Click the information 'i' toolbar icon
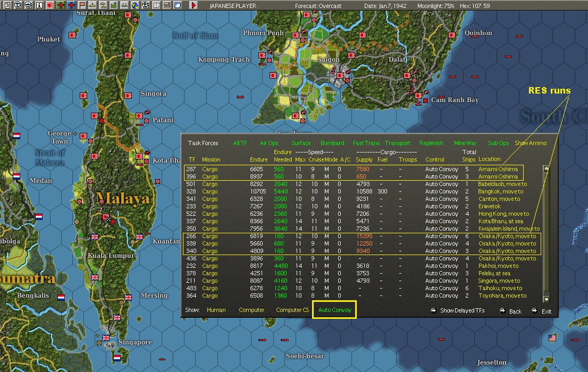Viewport: 588px width, 372px height. [39, 5]
